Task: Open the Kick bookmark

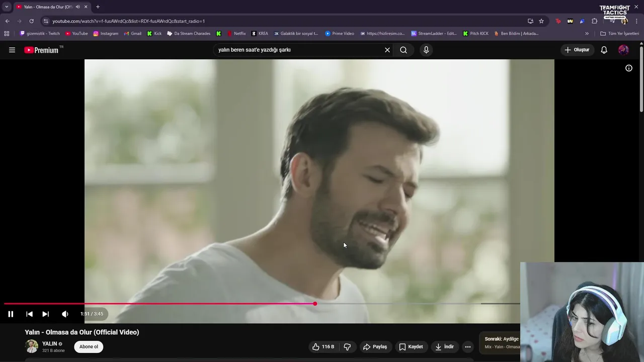Action: (154, 34)
